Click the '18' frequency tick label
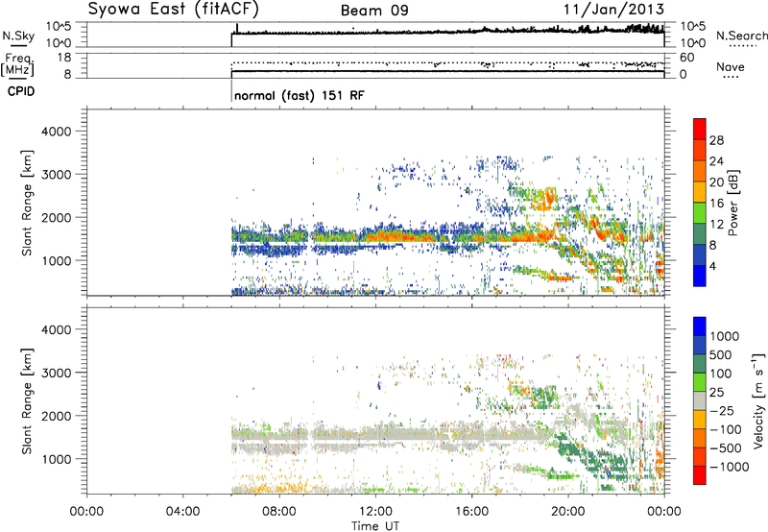This screenshot has height=532, width=768. coord(64,58)
